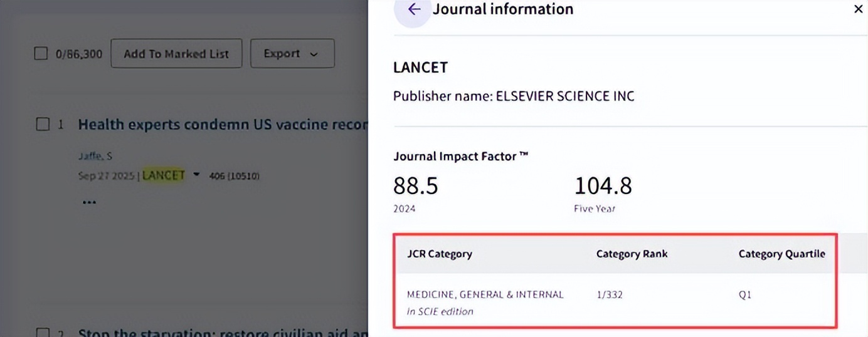Expand the arrow next to LANCET
This screenshot has width=868, height=337.
(196, 175)
